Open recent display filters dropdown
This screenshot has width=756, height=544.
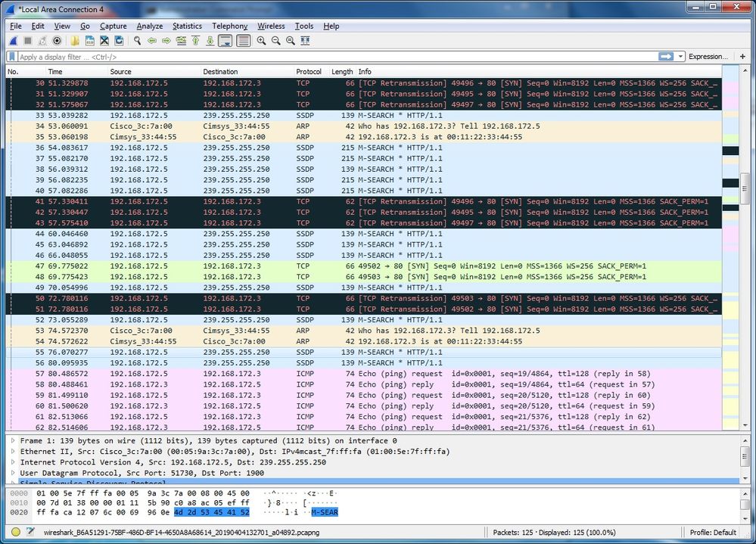[x=680, y=57]
